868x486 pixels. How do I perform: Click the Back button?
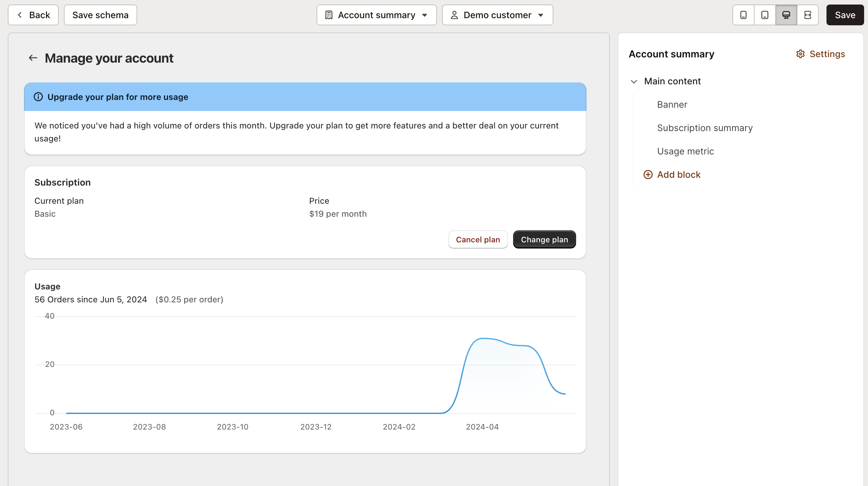[33, 15]
